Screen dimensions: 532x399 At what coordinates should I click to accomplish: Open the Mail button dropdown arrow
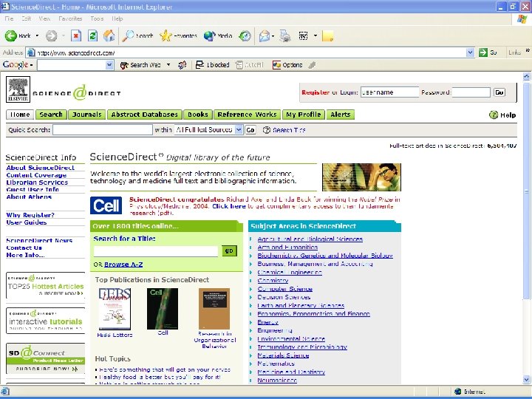[x=273, y=35]
